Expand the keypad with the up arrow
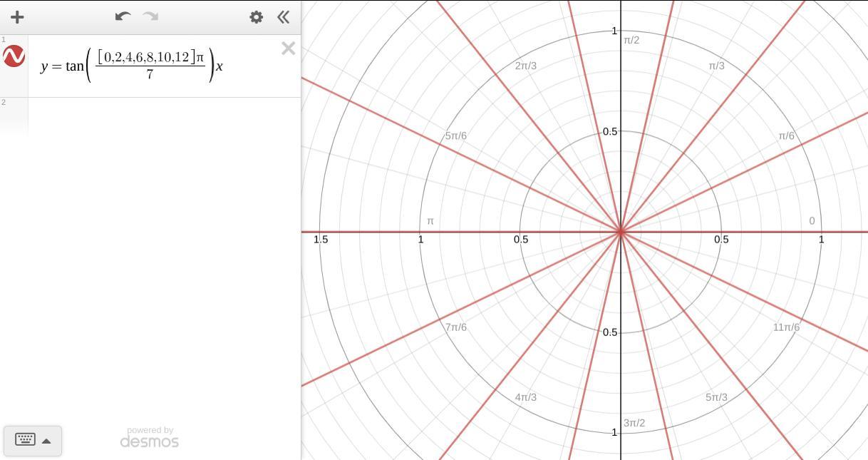 (x=46, y=441)
